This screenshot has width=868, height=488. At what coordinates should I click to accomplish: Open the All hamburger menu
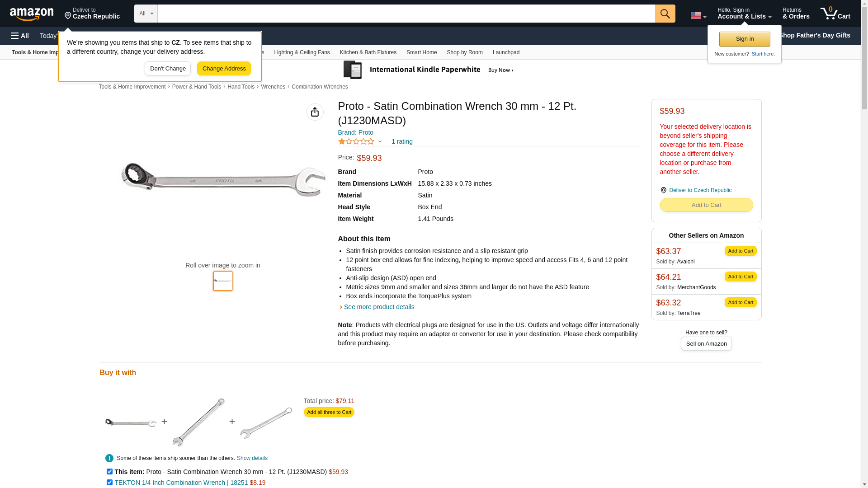[20, 36]
